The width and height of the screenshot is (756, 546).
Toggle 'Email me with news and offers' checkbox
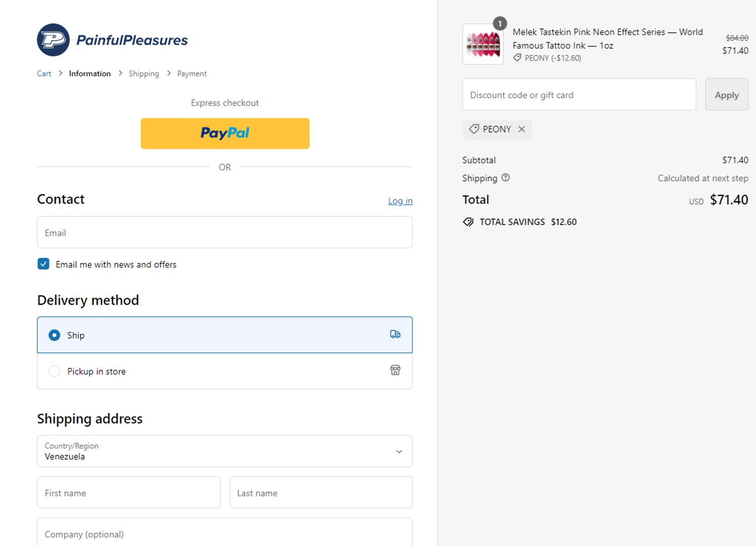[43, 264]
